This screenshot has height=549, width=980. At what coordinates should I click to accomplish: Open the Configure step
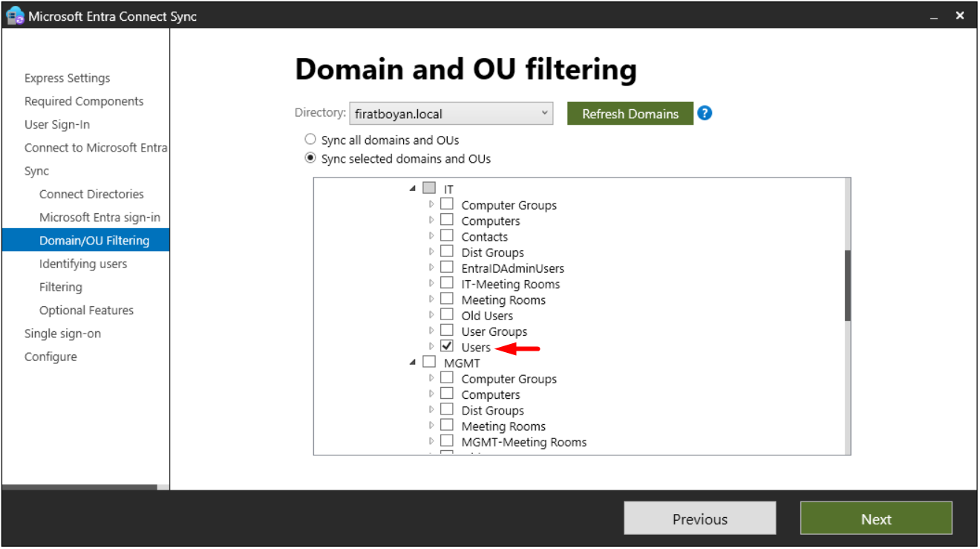point(50,357)
